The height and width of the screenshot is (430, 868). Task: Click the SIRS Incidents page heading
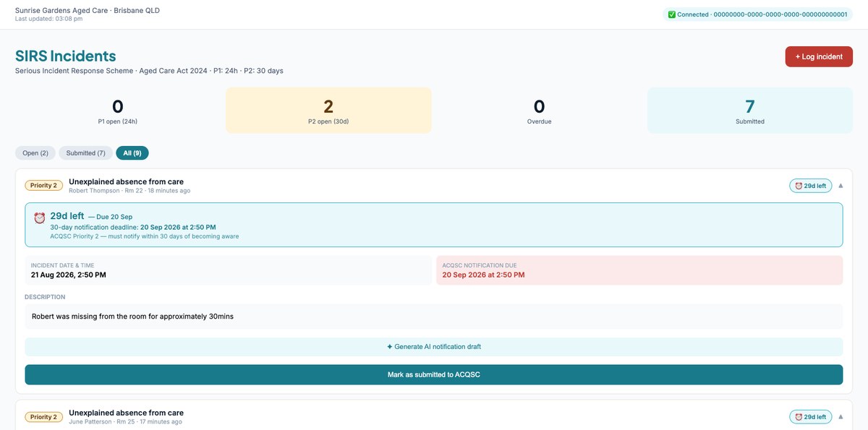(x=66, y=56)
